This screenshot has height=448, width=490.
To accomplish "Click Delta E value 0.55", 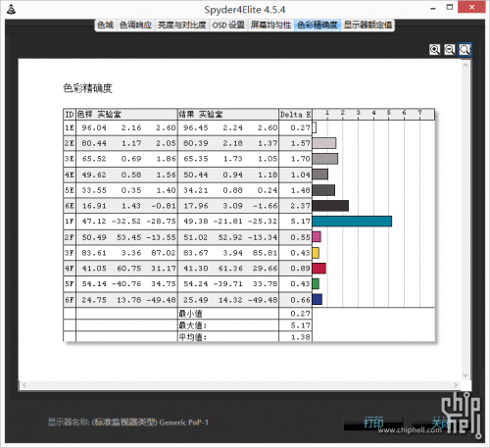I will click(x=300, y=237).
